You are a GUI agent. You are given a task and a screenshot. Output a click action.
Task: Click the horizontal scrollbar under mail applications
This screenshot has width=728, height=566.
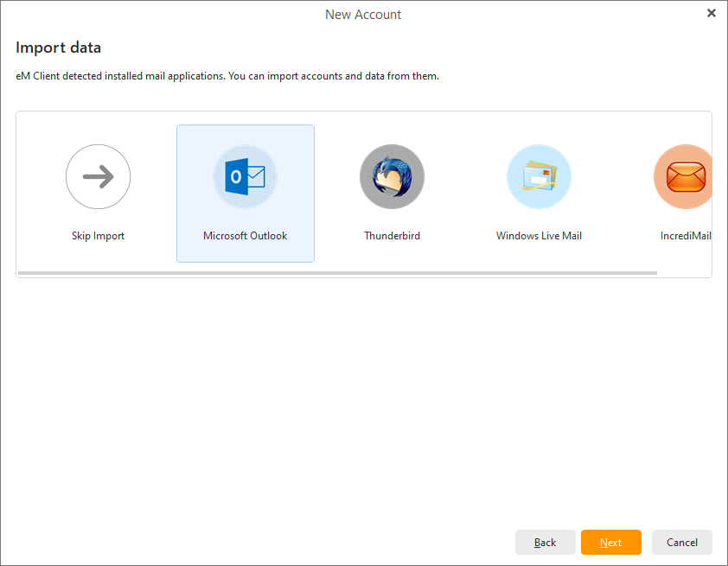click(x=337, y=273)
